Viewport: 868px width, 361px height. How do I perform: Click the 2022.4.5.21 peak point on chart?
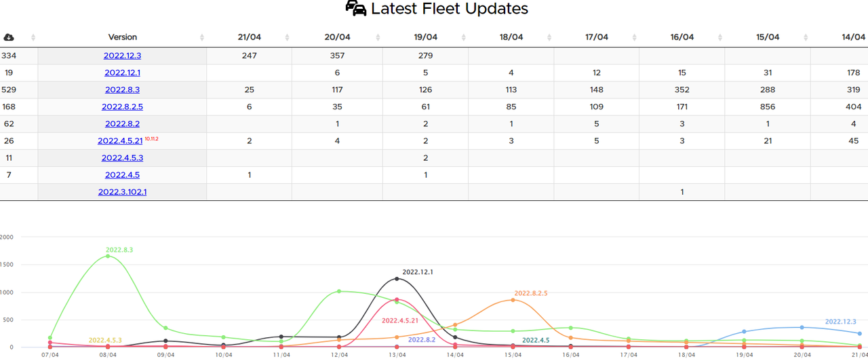tap(397, 299)
